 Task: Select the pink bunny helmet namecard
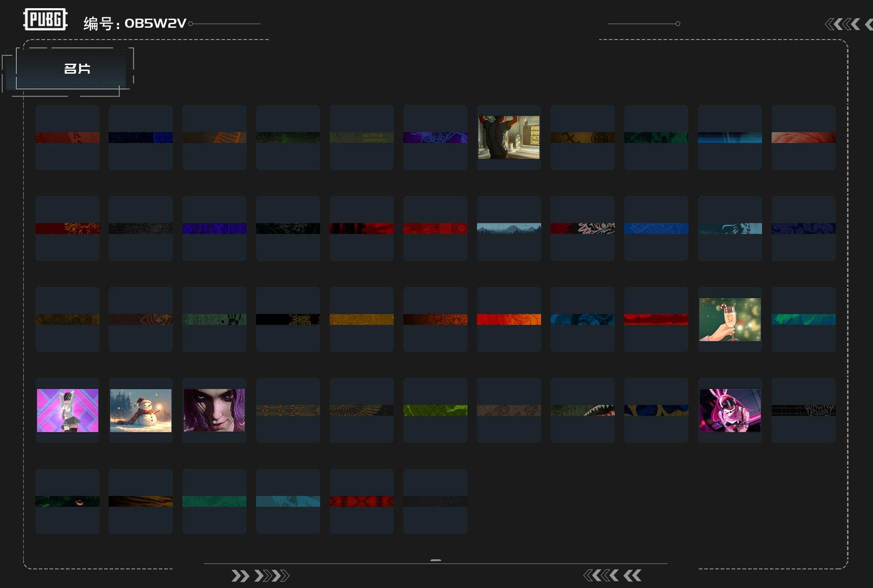730,410
